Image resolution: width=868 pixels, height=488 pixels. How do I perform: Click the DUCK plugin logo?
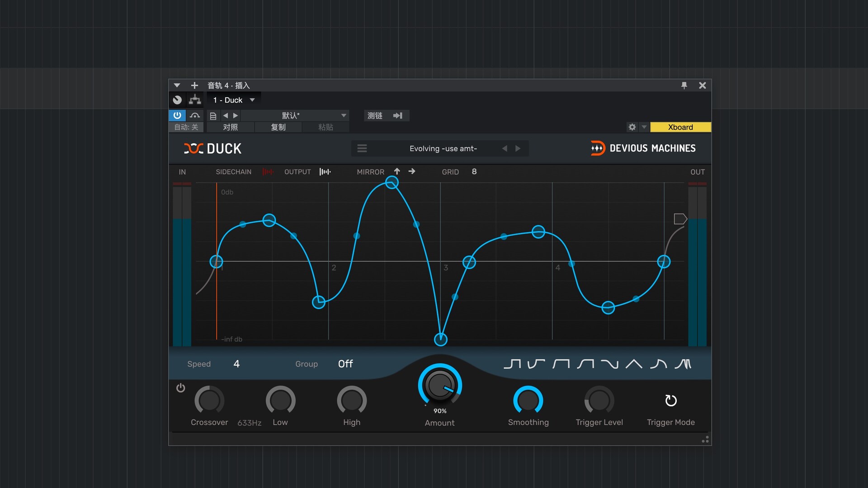coord(212,148)
